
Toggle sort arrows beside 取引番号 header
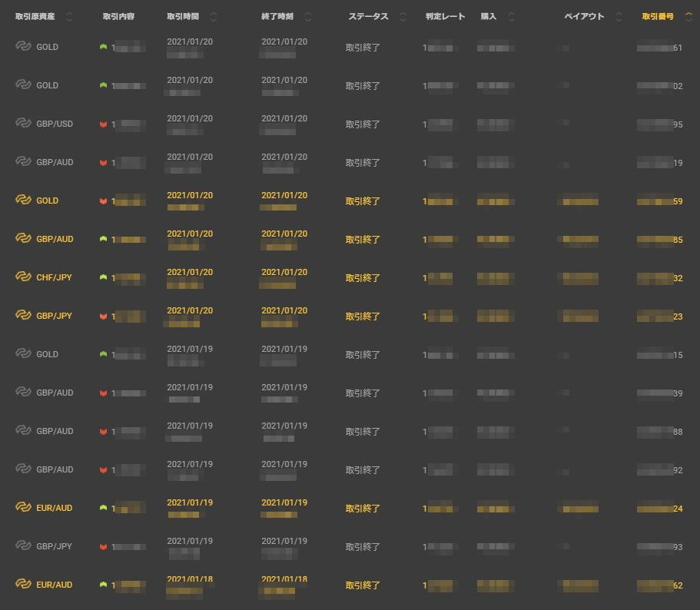point(688,17)
